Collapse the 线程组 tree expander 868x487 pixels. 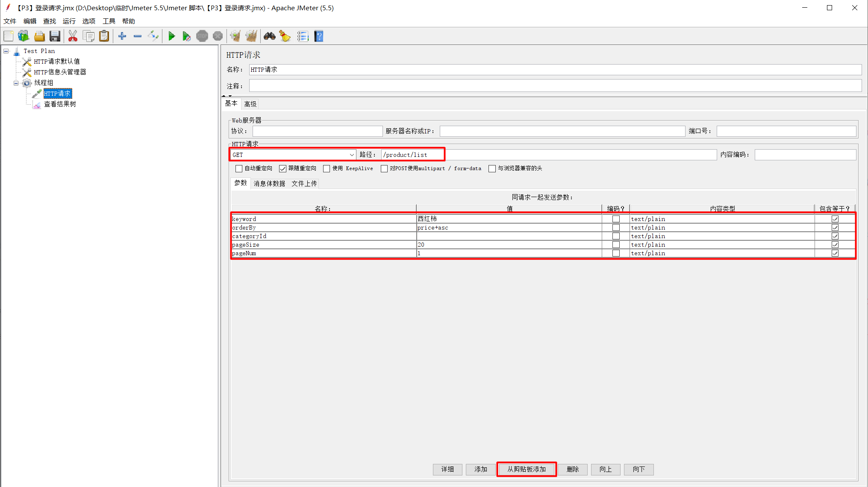point(16,83)
